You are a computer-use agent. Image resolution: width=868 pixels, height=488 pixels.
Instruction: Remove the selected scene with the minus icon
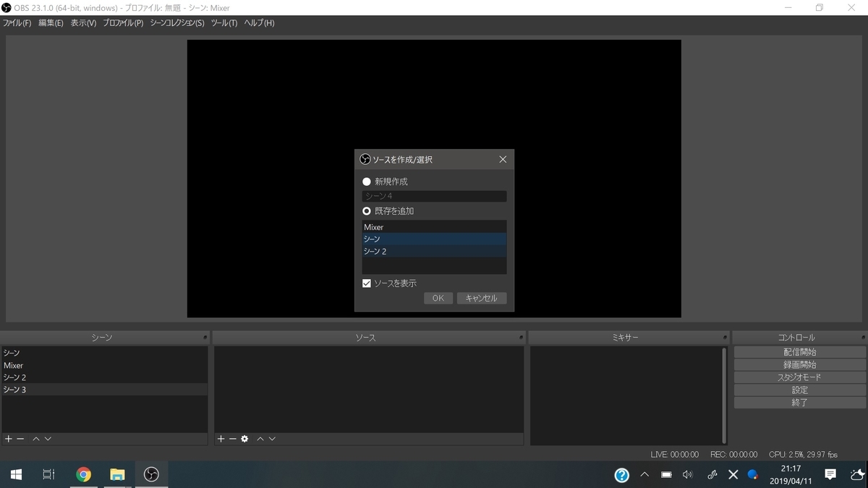pyautogui.click(x=20, y=439)
